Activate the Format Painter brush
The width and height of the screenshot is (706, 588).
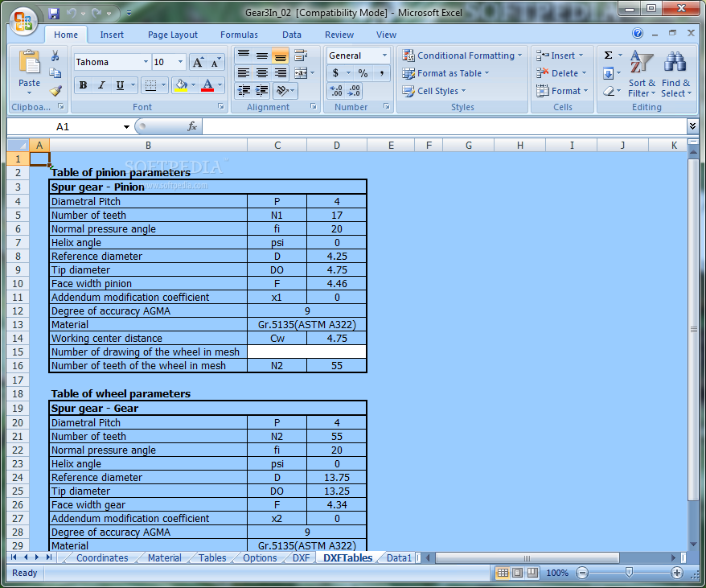tap(55, 91)
